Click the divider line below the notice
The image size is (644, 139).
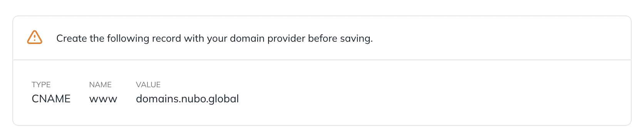tap(322, 60)
